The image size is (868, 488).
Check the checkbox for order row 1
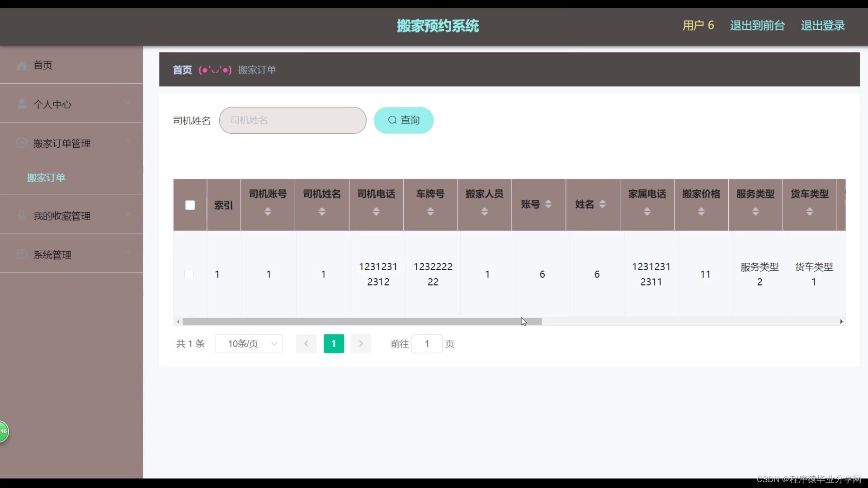click(189, 274)
